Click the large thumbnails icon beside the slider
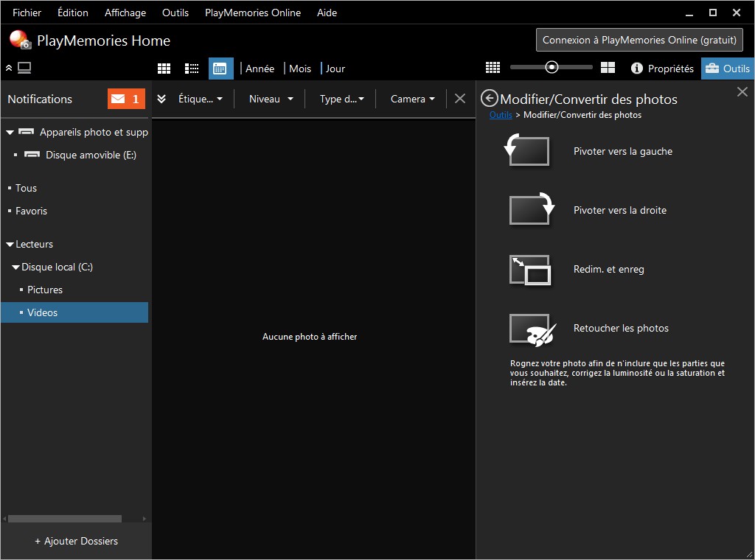Screen dimensions: 755x560 (608, 68)
